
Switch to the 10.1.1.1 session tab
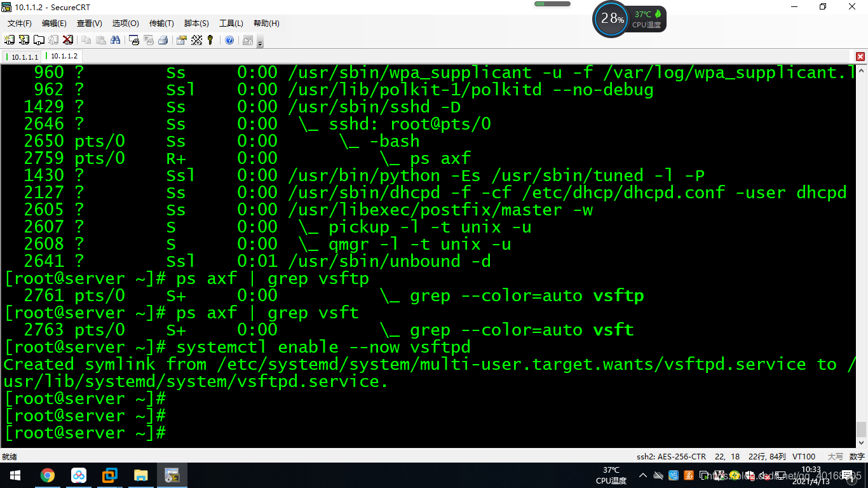tap(22, 57)
